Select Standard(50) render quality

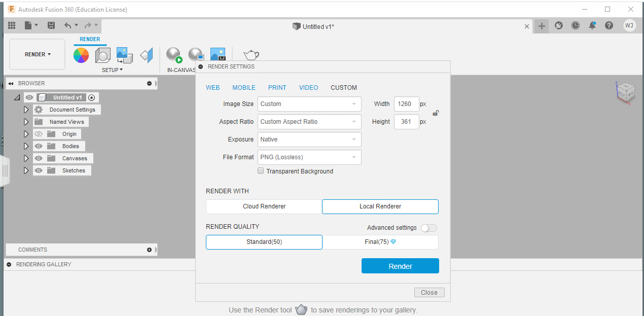pos(264,242)
